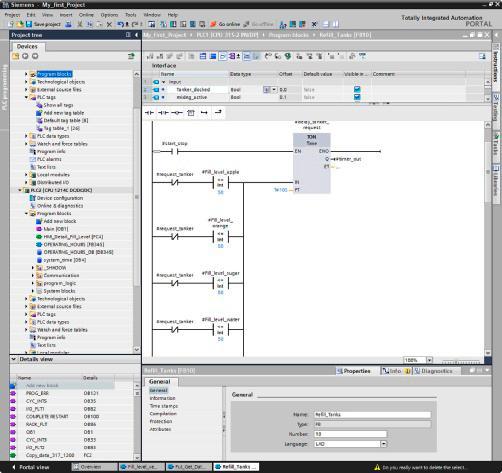The width and height of the screenshot is (502, 473).
Task: Open the Insert menu
Action: click(66, 15)
